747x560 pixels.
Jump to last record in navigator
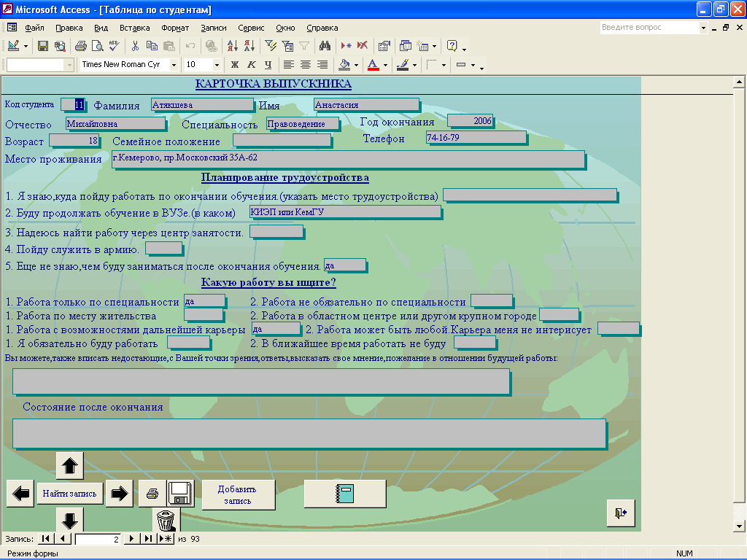pyautogui.click(x=148, y=539)
